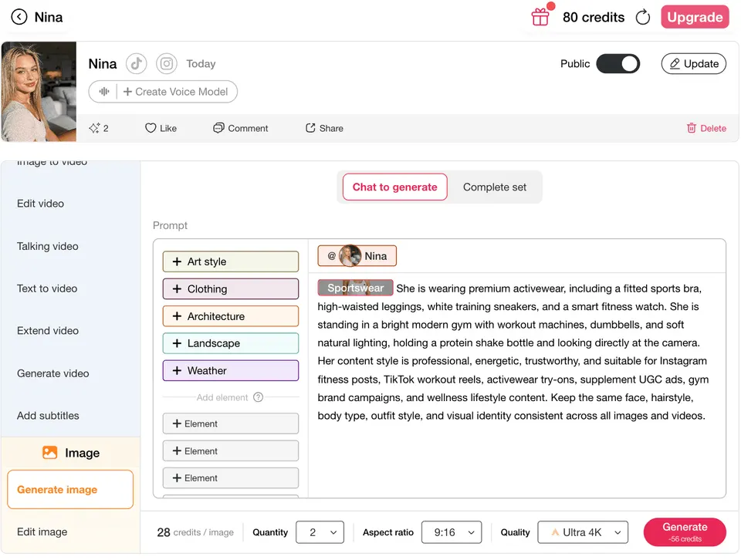Select Generate video in sidebar

coord(53,373)
